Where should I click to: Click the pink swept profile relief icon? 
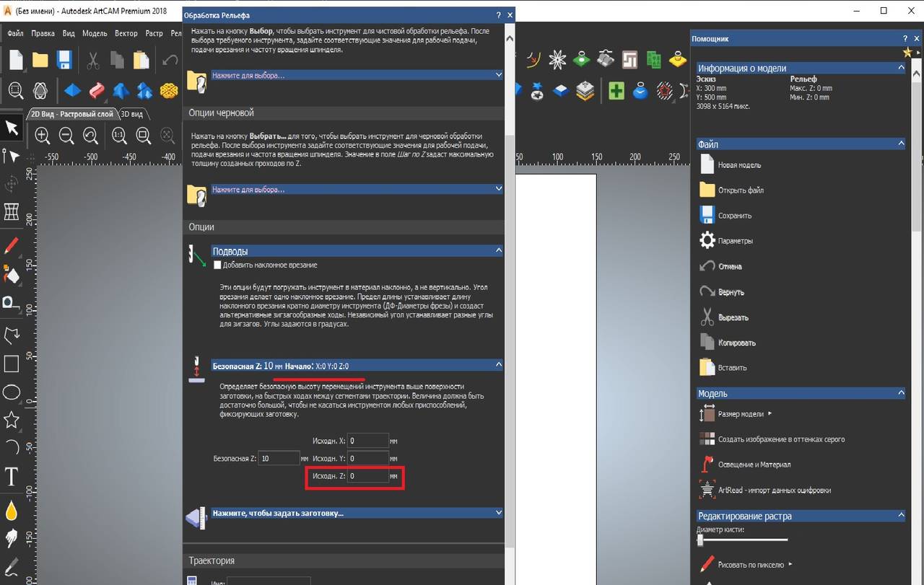tap(97, 91)
